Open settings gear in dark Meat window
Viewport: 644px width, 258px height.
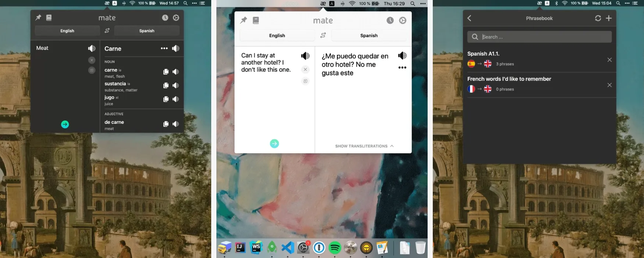(176, 18)
